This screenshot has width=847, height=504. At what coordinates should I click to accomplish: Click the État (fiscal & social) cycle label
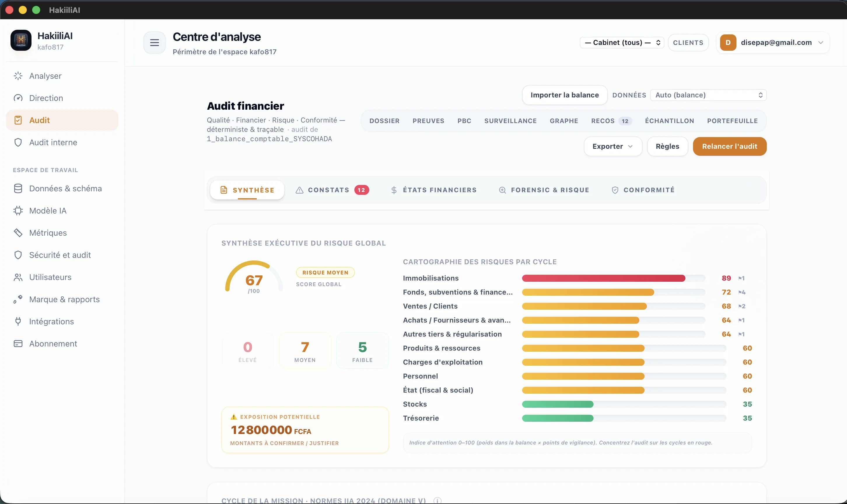pyautogui.click(x=438, y=390)
